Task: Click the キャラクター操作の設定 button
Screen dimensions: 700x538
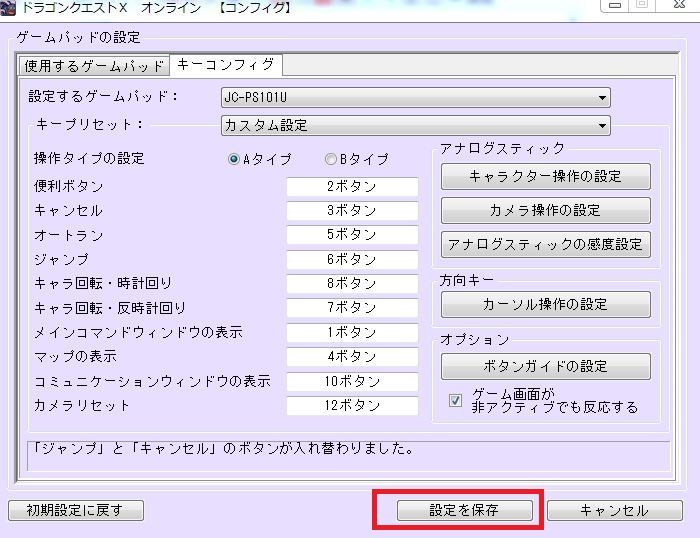Action: 546,176
